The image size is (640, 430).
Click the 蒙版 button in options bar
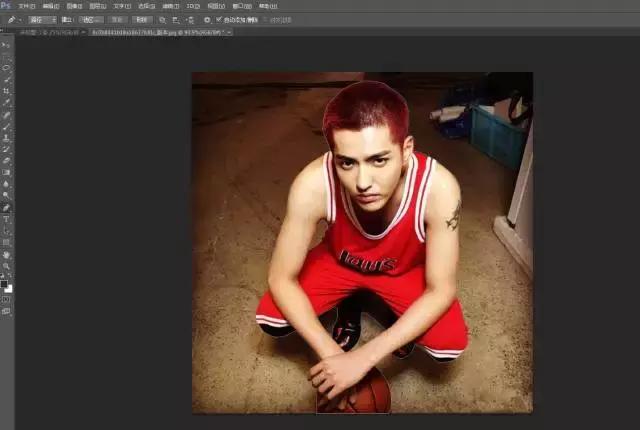pyautogui.click(x=117, y=19)
